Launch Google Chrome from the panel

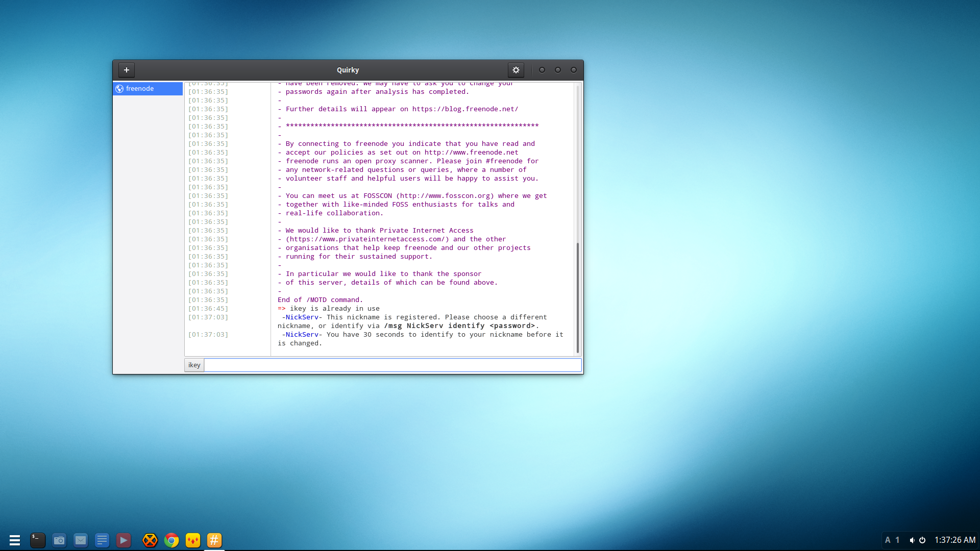click(x=171, y=540)
